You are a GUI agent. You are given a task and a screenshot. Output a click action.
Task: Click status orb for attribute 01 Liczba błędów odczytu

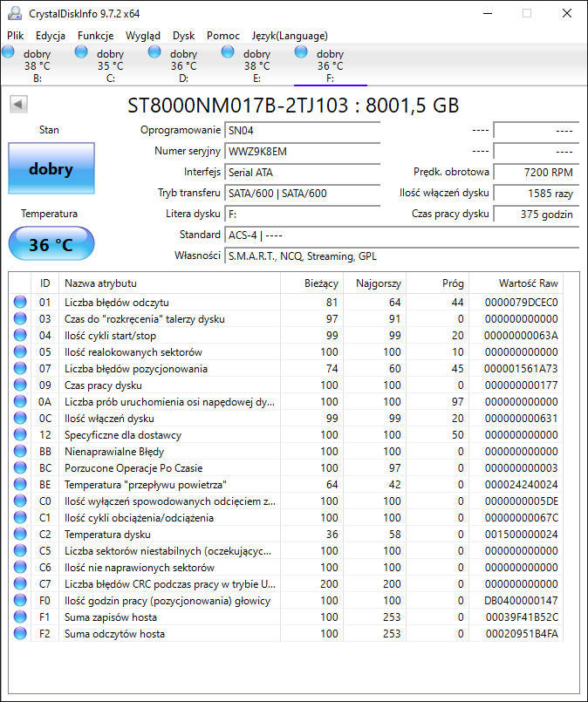pyautogui.click(x=20, y=303)
